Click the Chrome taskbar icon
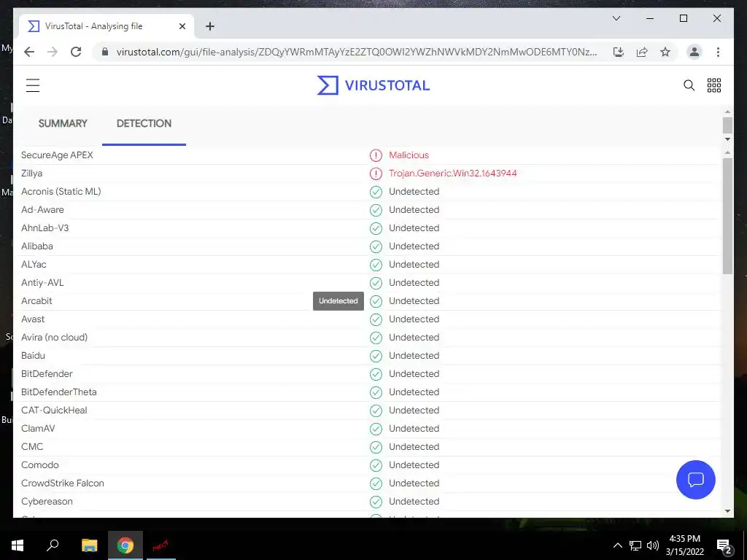This screenshot has height=560, width=747. (x=125, y=545)
